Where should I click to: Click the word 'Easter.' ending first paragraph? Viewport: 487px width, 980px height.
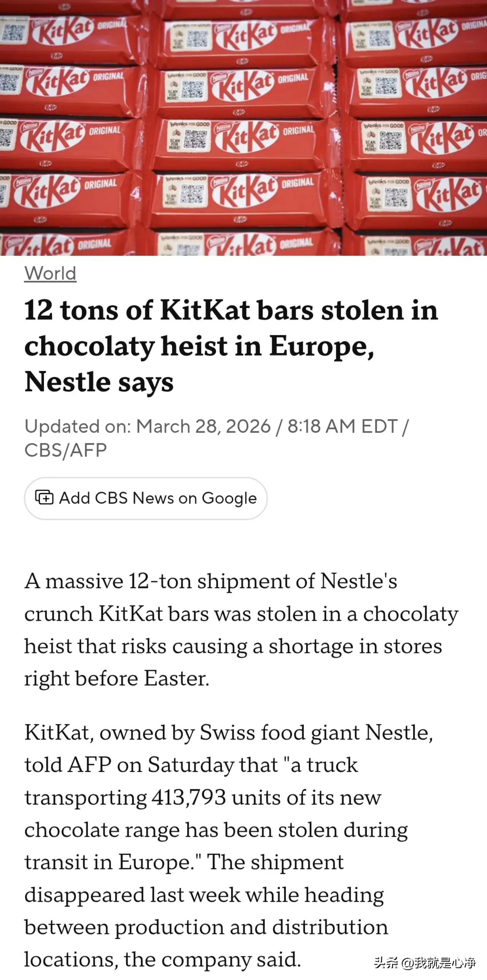(x=177, y=679)
